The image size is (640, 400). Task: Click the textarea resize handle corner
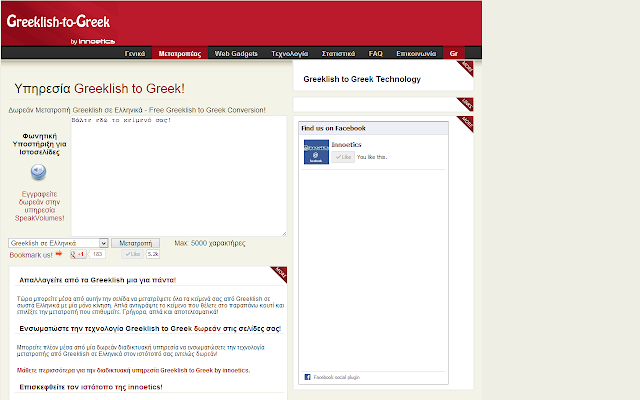tap(284, 233)
